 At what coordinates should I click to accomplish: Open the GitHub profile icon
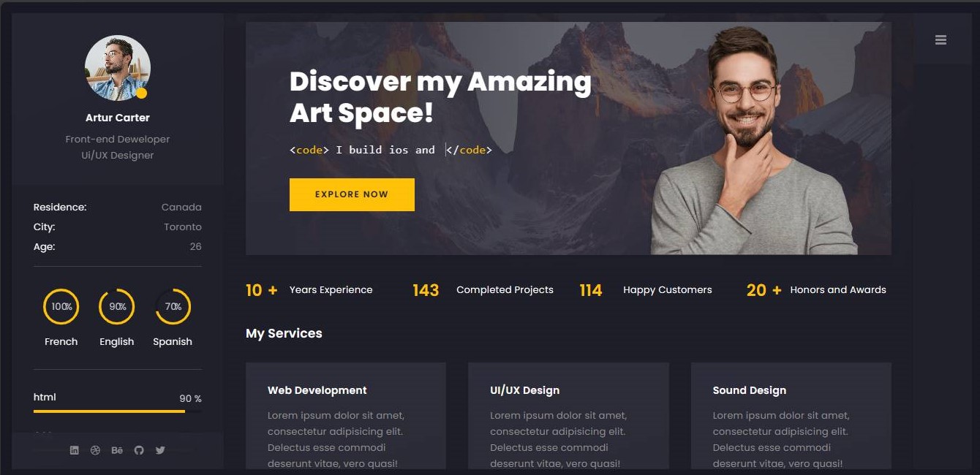(139, 450)
